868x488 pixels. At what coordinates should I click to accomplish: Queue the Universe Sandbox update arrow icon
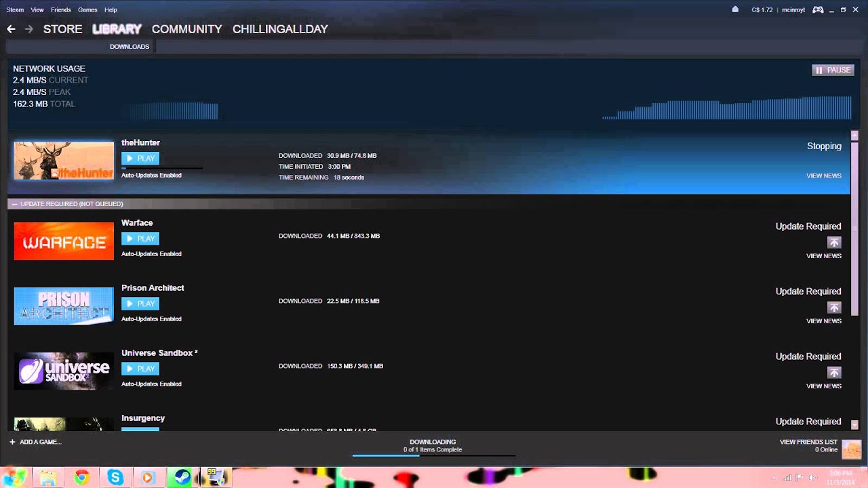pos(834,373)
